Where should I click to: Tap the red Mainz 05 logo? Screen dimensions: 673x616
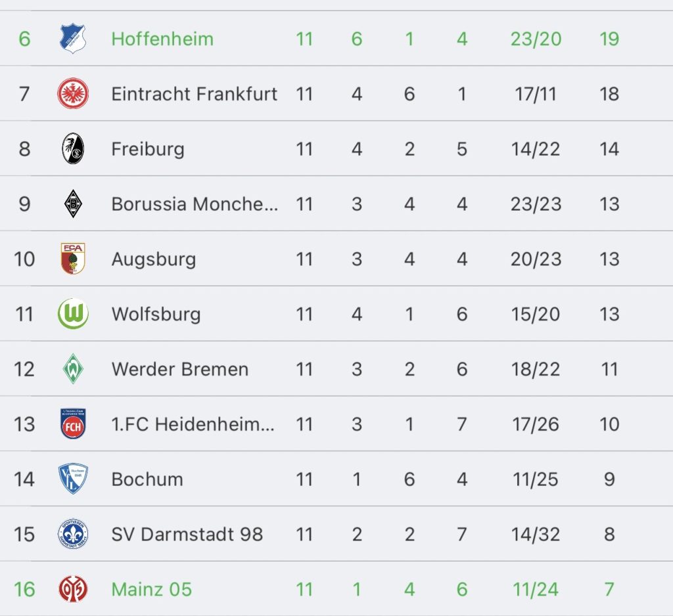pyautogui.click(x=73, y=588)
